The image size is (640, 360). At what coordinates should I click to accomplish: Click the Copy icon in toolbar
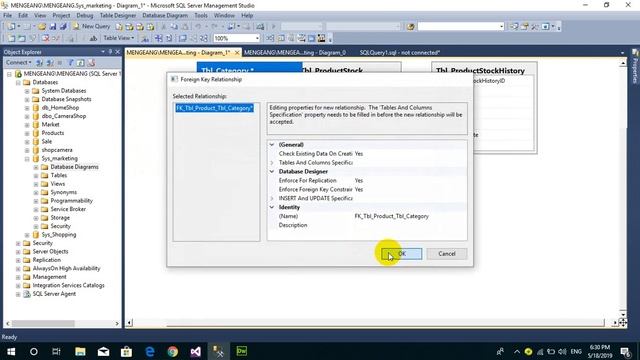point(174,27)
